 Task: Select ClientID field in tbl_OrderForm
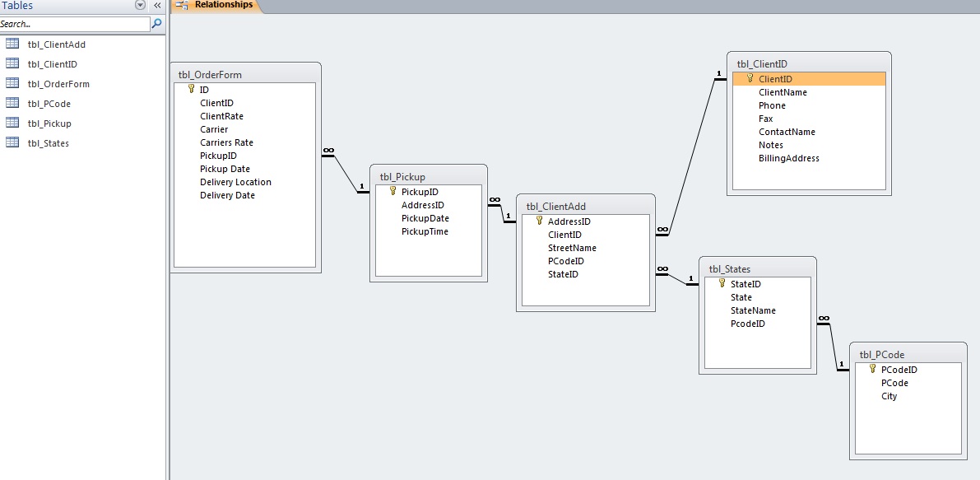point(244,103)
